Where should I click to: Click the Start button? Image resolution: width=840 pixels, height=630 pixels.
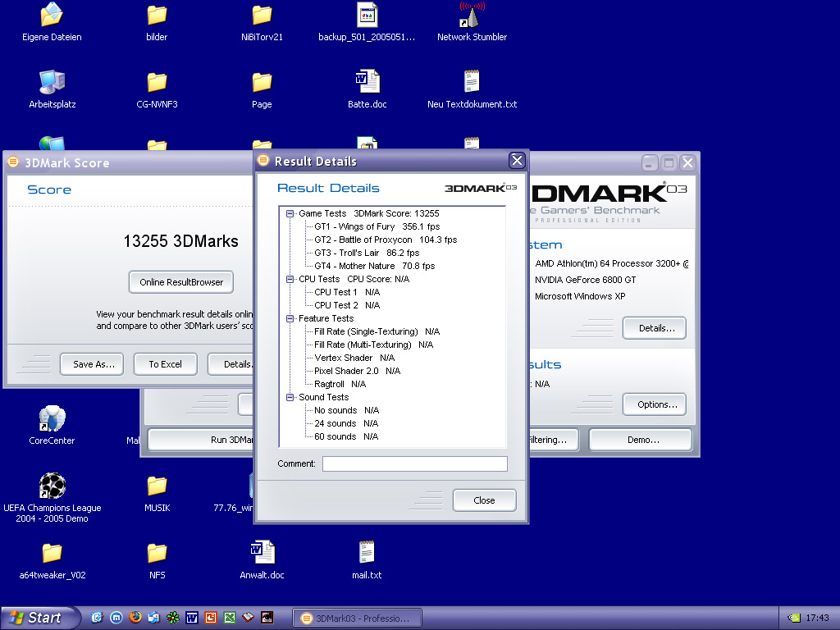(41, 618)
